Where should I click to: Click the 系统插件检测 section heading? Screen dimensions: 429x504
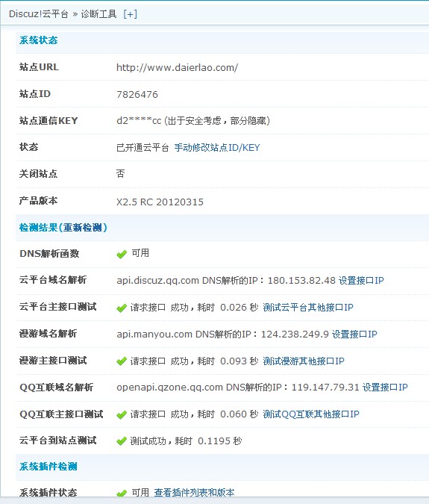click(48, 467)
